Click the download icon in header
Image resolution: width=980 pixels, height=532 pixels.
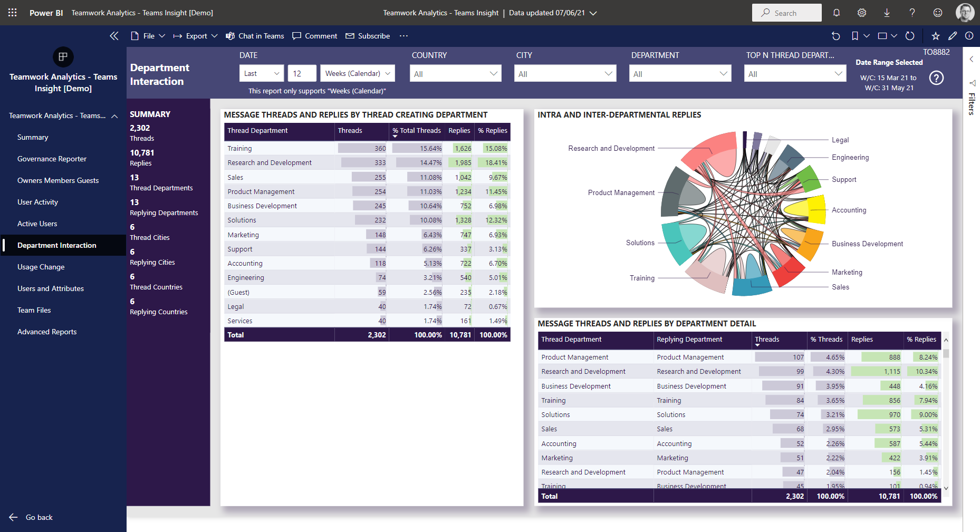[x=887, y=13]
